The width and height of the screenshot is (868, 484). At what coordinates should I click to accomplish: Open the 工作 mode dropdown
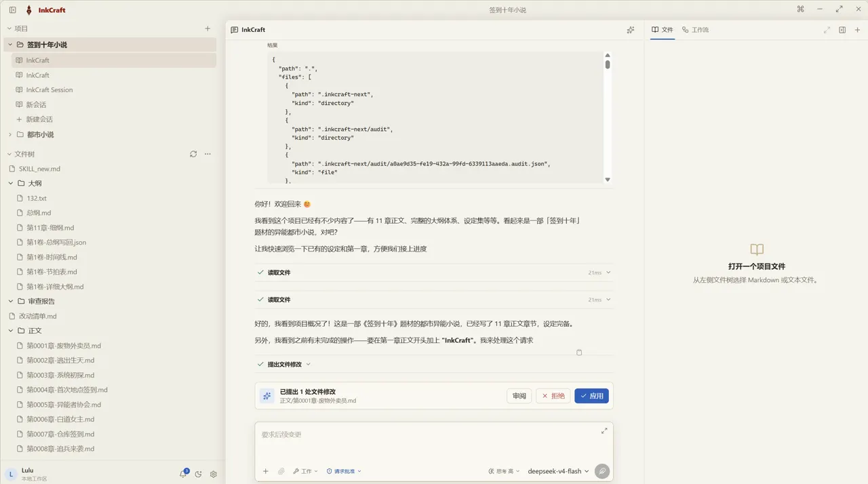305,471
